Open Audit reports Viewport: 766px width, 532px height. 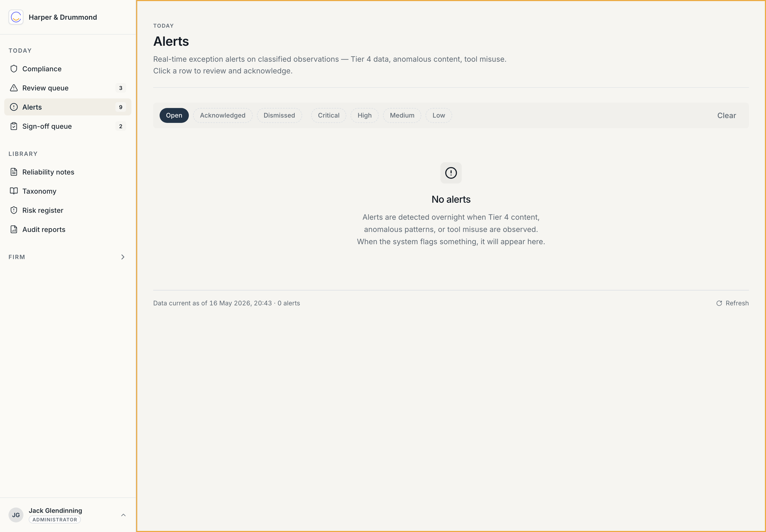click(68, 229)
